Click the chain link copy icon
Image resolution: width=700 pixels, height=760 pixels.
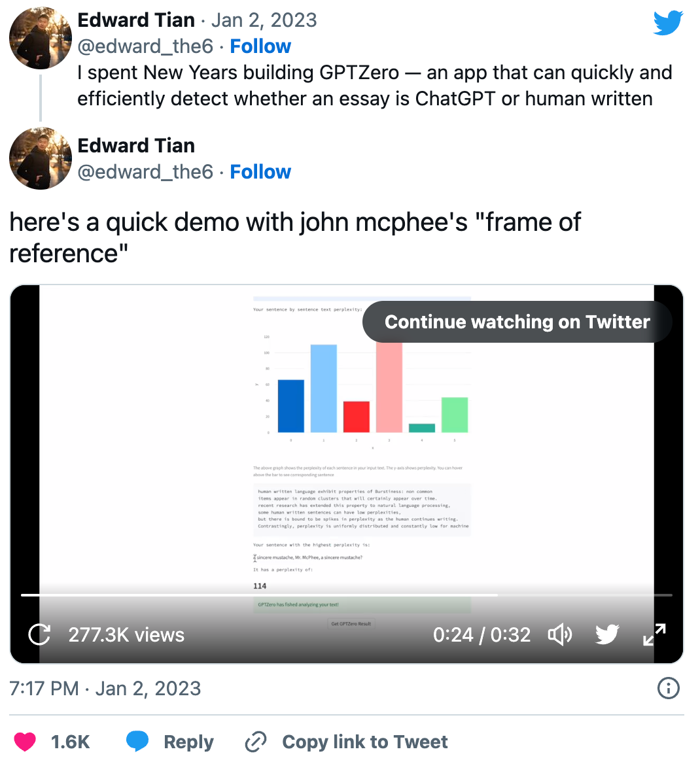[x=255, y=742]
